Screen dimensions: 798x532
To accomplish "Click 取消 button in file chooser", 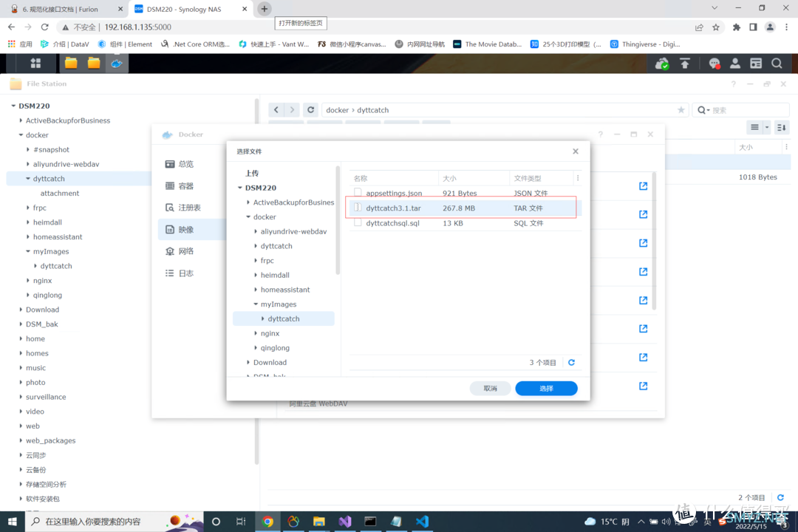I will click(490, 389).
